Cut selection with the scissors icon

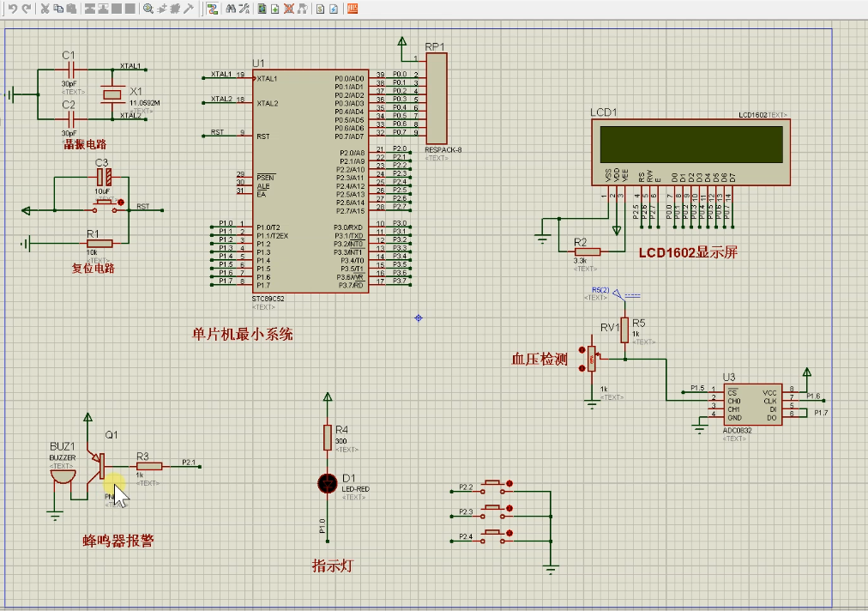pos(45,9)
